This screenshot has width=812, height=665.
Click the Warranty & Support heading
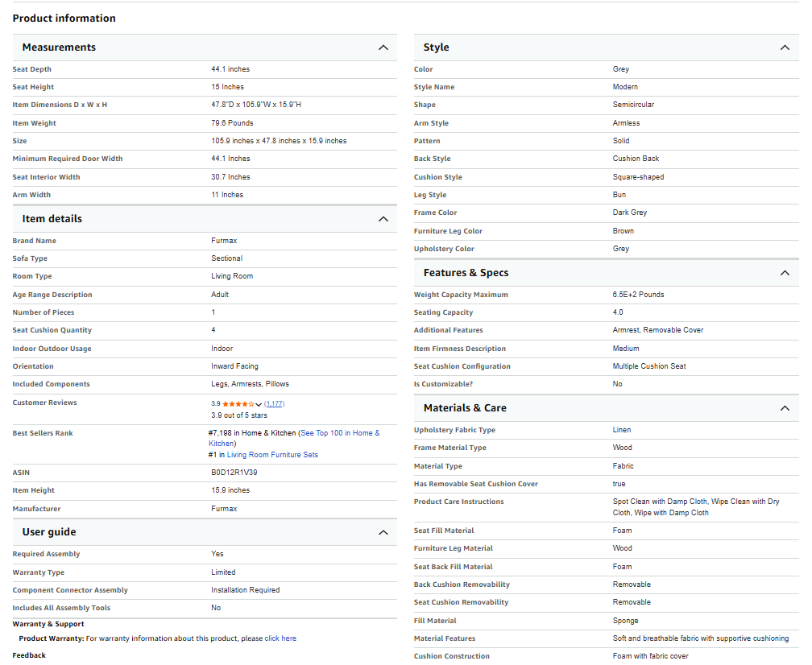[48, 623]
